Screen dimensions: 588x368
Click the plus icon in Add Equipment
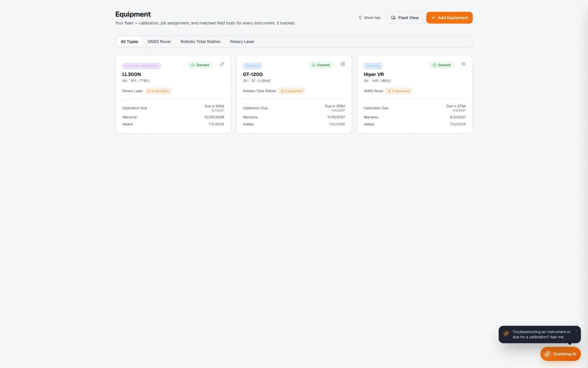[433, 18]
